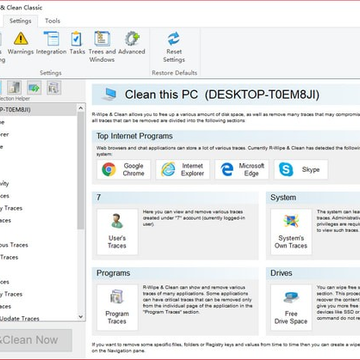360x360 pixels.
Task: Click the tree scrollbar up arrow
Action: tap(81, 108)
